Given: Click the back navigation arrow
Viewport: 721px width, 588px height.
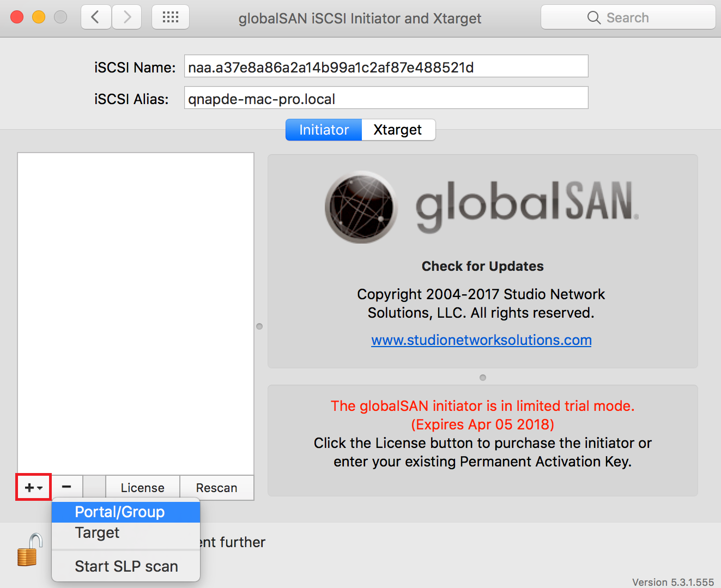Looking at the screenshot, I should pos(96,17).
